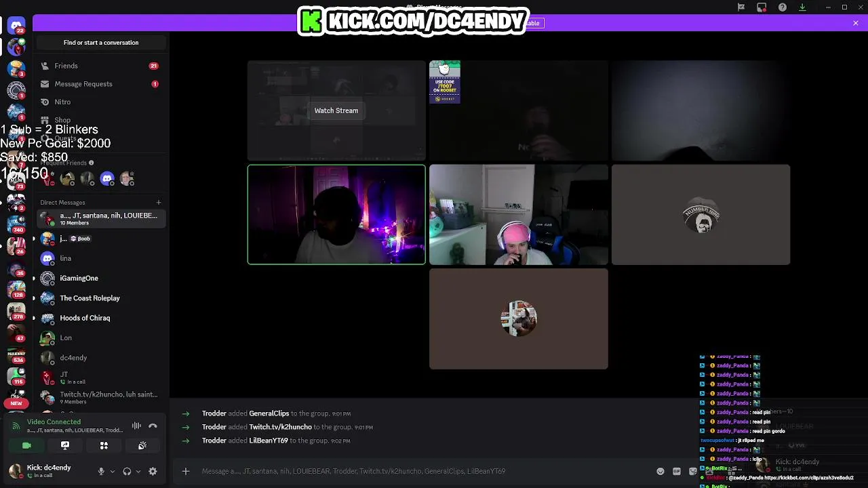Click Trodder in the GeneralClips added message
This screenshot has height=488, width=868.
pyautogui.click(x=214, y=413)
